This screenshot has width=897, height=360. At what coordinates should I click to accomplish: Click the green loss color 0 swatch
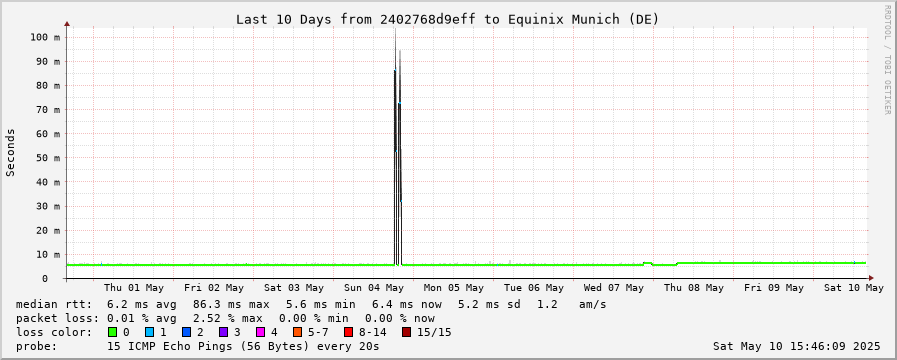pos(112,332)
